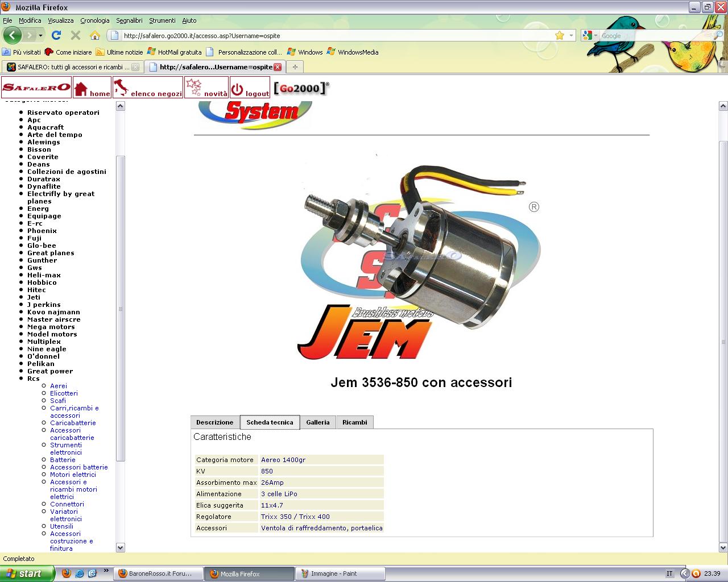Click the sidebar scroll down arrow
This screenshot has width=728, height=582.
(x=120, y=547)
